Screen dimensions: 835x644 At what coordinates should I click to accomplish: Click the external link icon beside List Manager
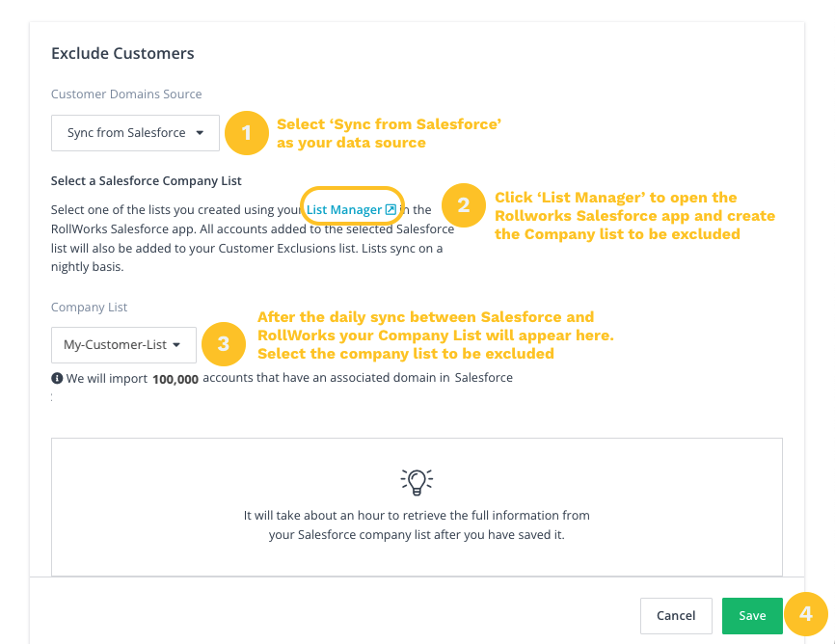point(391,209)
